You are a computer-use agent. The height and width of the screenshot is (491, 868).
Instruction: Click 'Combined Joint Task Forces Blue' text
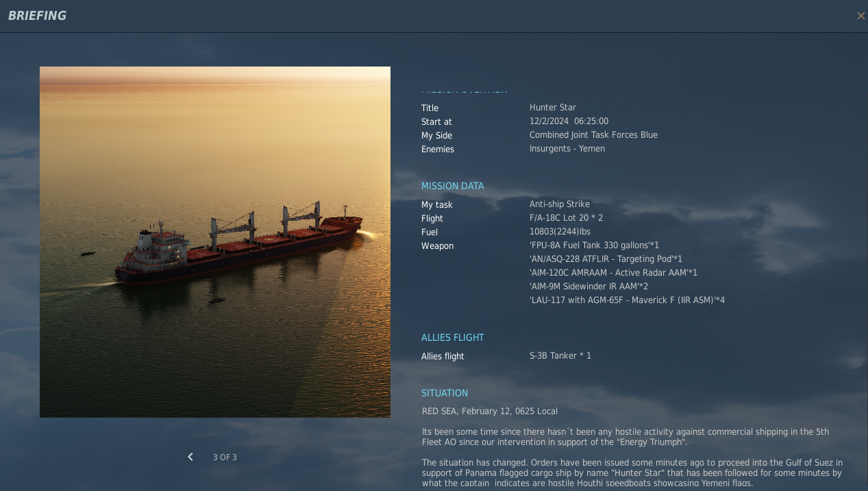(x=593, y=135)
